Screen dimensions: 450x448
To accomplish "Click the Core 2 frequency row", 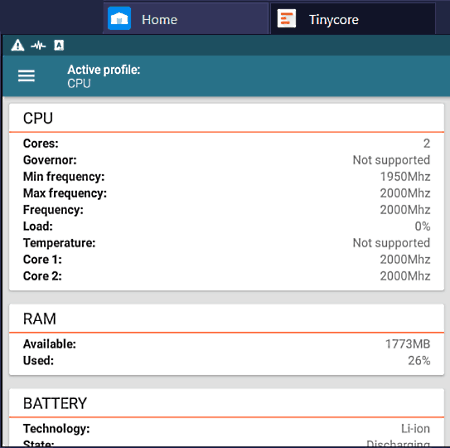I will [227, 276].
